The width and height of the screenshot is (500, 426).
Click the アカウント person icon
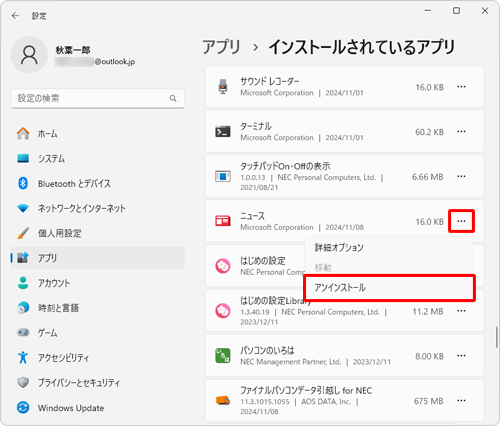pyautogui.click(x=23, y=283)
